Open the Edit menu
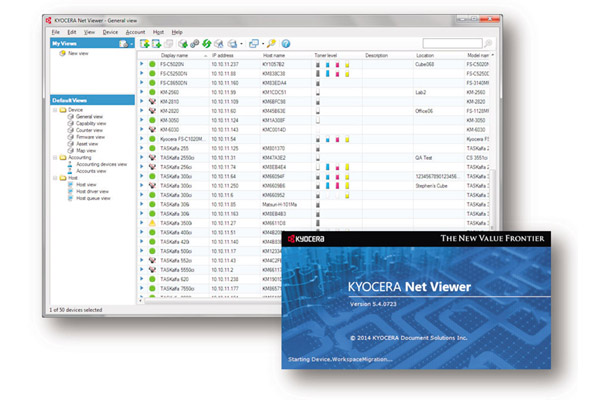The height and width of the screenshot is (400, 600). [x=72, y=32]
